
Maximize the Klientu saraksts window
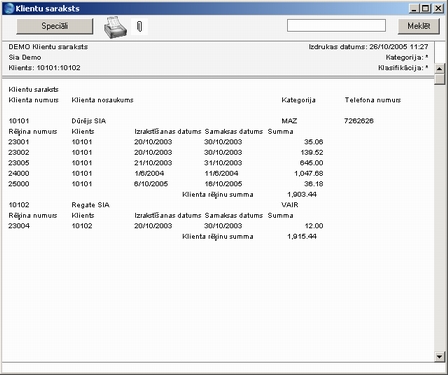point(426,8)
